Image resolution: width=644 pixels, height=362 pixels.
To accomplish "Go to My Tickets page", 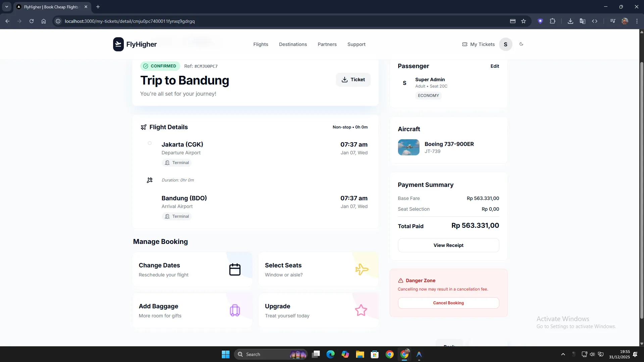I will (x=478, y=44).
